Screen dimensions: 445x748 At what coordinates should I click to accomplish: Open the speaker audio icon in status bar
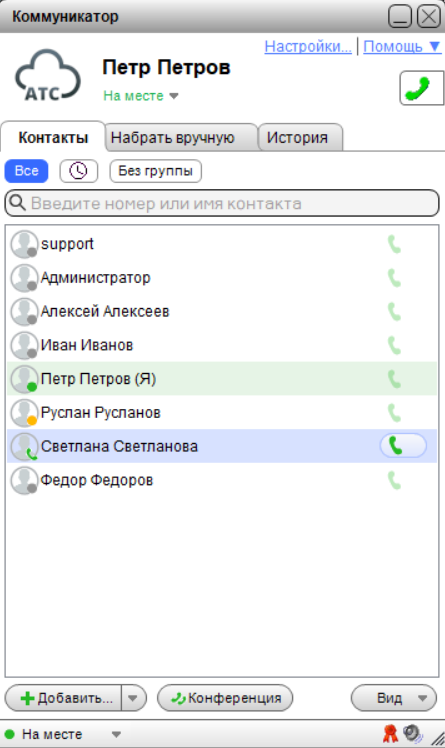click(x=412, y=734)
